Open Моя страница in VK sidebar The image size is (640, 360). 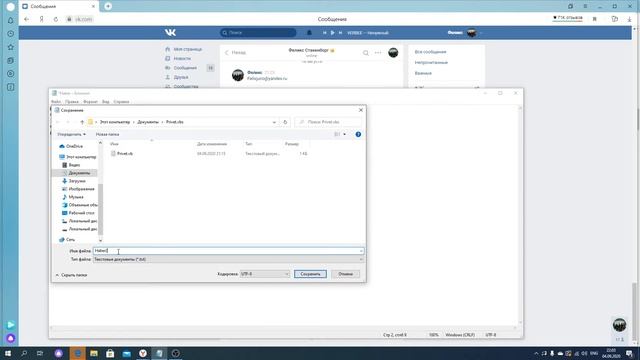point(187,49)
